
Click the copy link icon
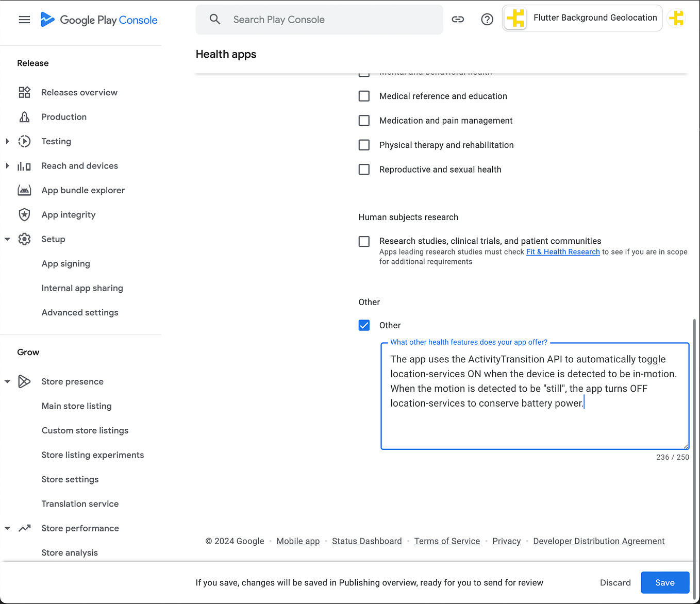(x=458, y=20)
